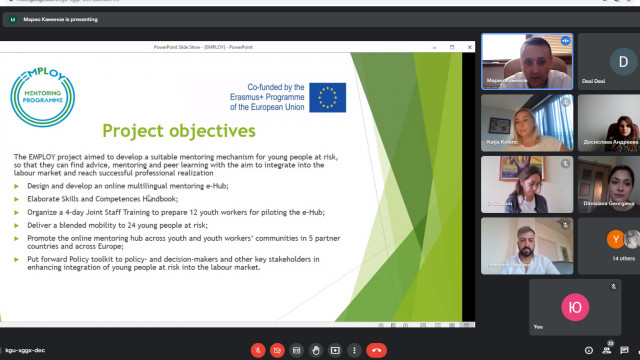The height and width of the screenshot is (360, 640).
Task: Open meeting details info icon
Action: tap(589, 350)
